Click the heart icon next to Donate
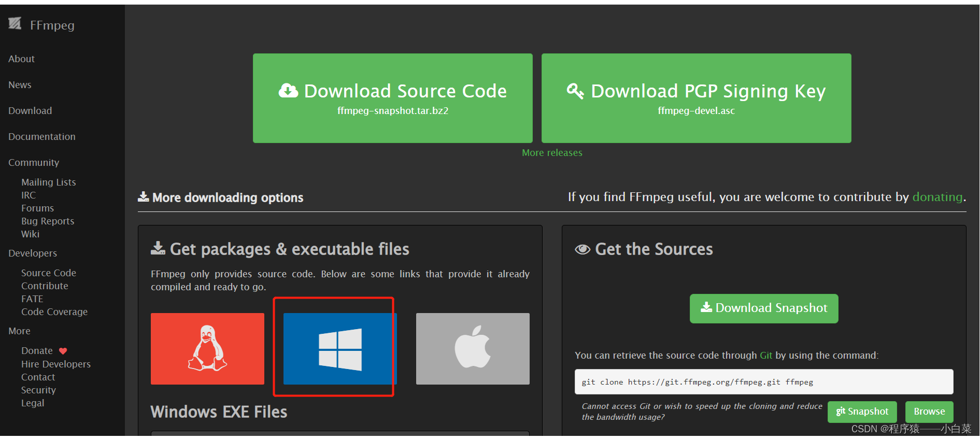Image resolution: width=980 pixels, height=439 pixels. pos(63,351)
